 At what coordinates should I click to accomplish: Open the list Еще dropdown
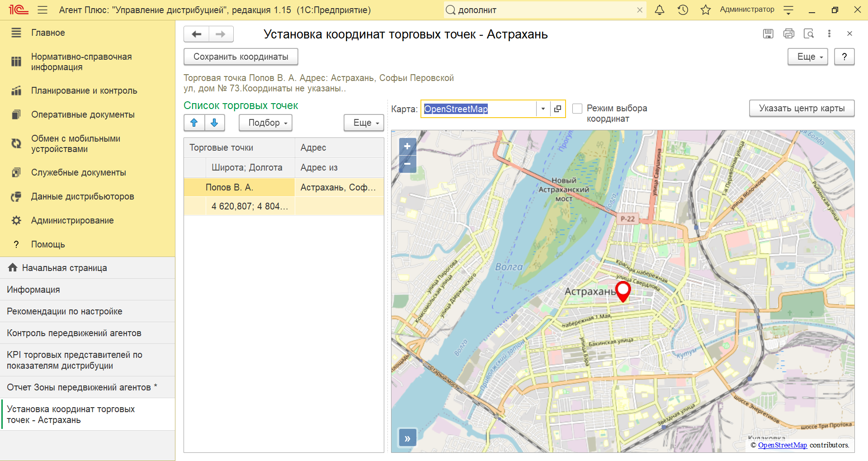(364, 123)
